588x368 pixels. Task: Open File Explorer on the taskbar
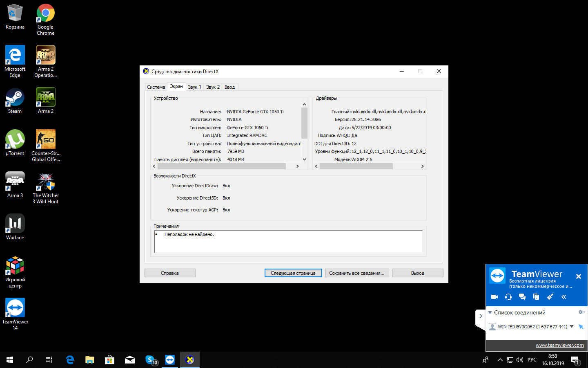90,360
